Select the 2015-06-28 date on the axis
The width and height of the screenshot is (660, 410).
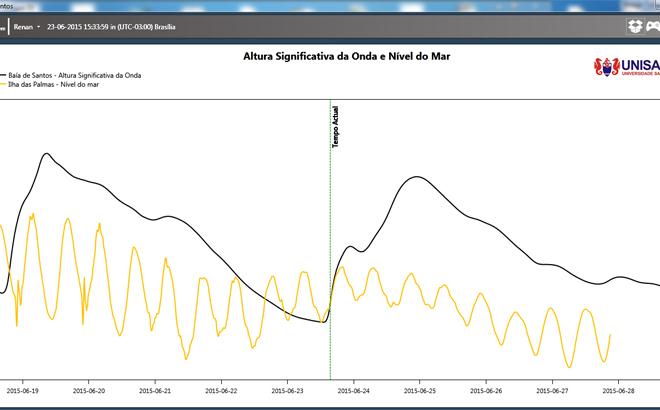618,392
